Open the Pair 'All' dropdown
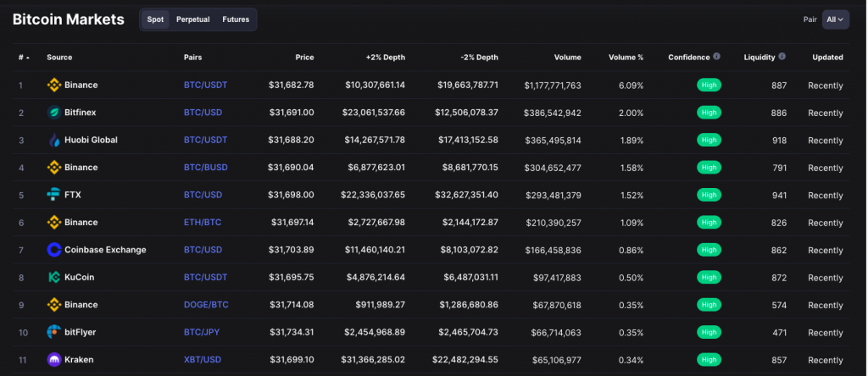 (835, 19)
